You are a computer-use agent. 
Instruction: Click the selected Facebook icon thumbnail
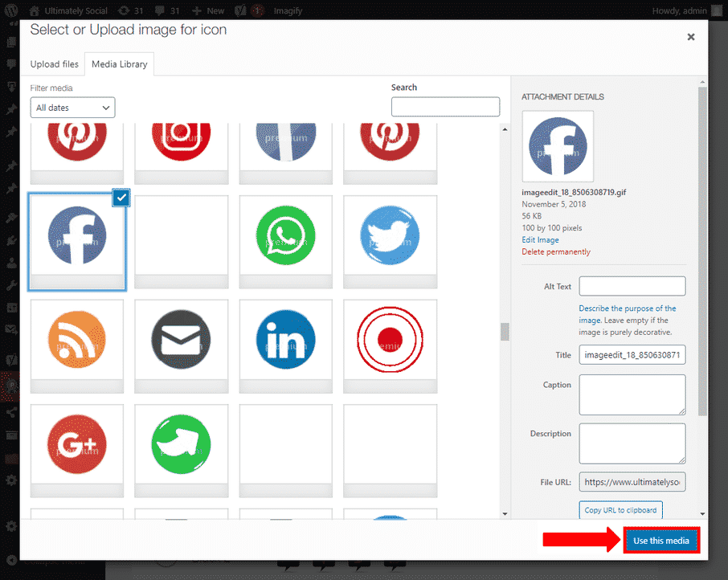77,241
